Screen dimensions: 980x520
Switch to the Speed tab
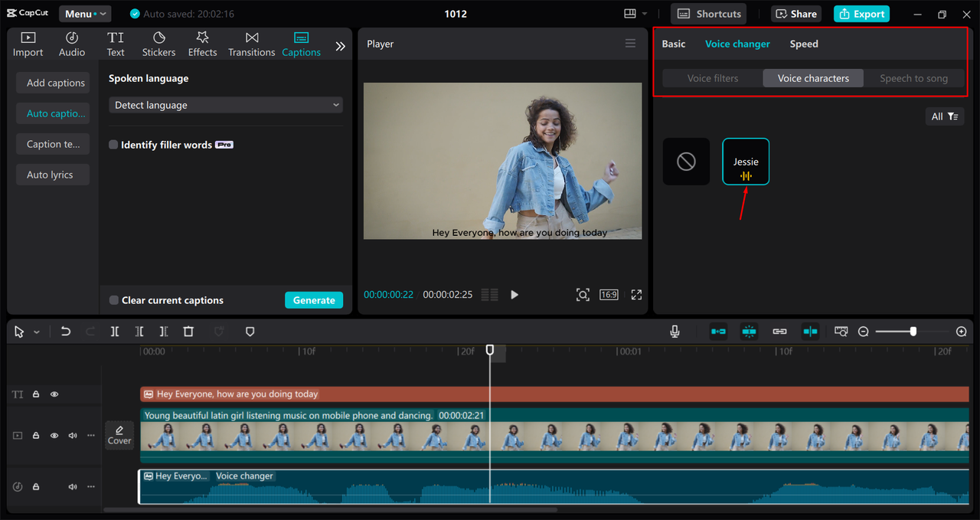(804, 44)
